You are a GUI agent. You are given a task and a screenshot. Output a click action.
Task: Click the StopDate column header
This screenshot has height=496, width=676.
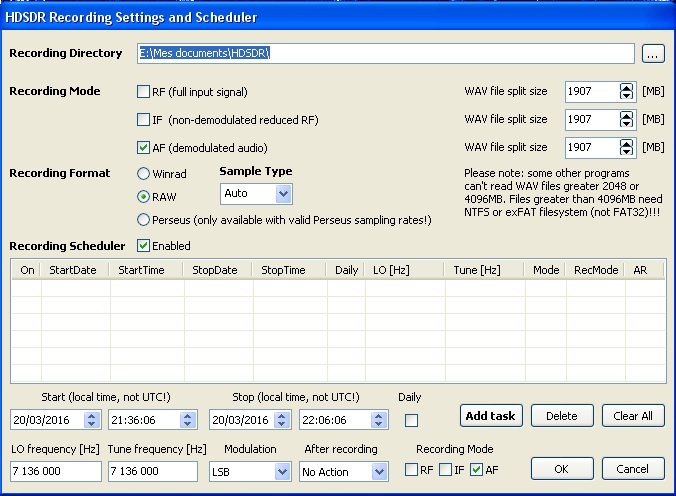point(219,270)
